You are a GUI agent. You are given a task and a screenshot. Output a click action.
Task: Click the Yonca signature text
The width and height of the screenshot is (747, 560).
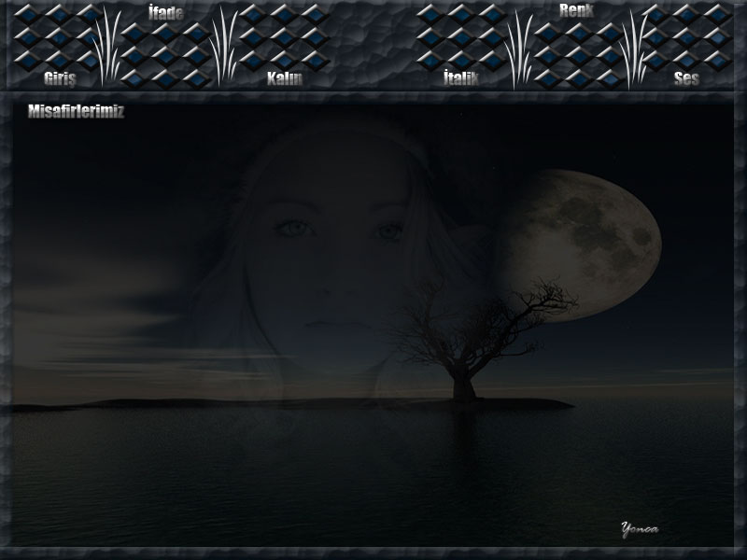click(640, 528)
